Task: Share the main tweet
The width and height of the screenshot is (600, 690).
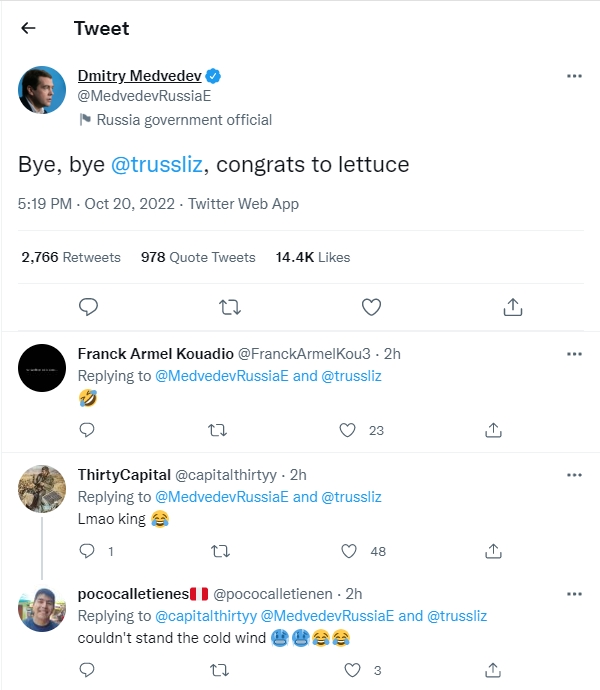Action: tap(512, 306)
